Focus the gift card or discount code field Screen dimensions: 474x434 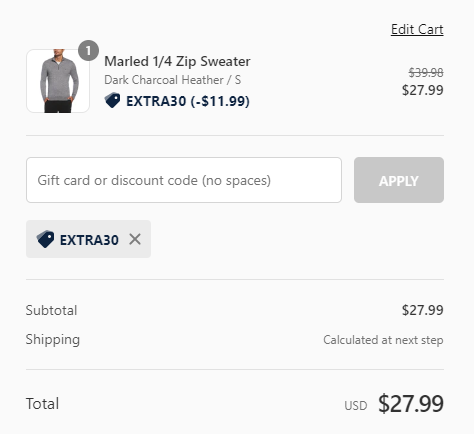(x=184, y=180)
